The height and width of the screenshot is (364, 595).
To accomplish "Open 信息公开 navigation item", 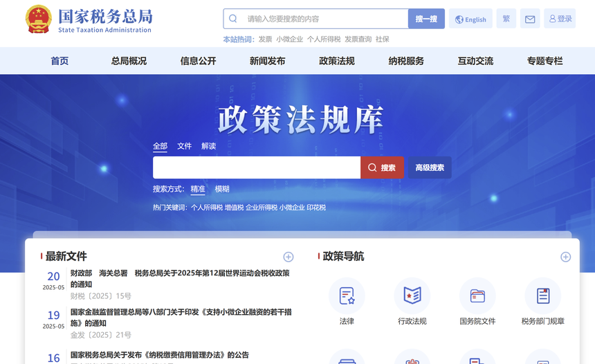I will coord(198,61).
